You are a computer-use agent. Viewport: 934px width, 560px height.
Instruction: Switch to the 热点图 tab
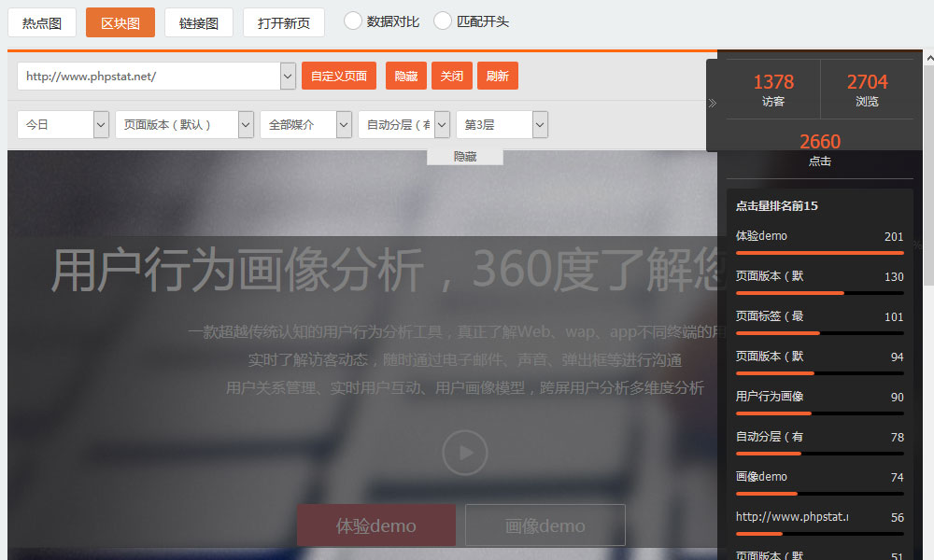click(x=42, y=22)
